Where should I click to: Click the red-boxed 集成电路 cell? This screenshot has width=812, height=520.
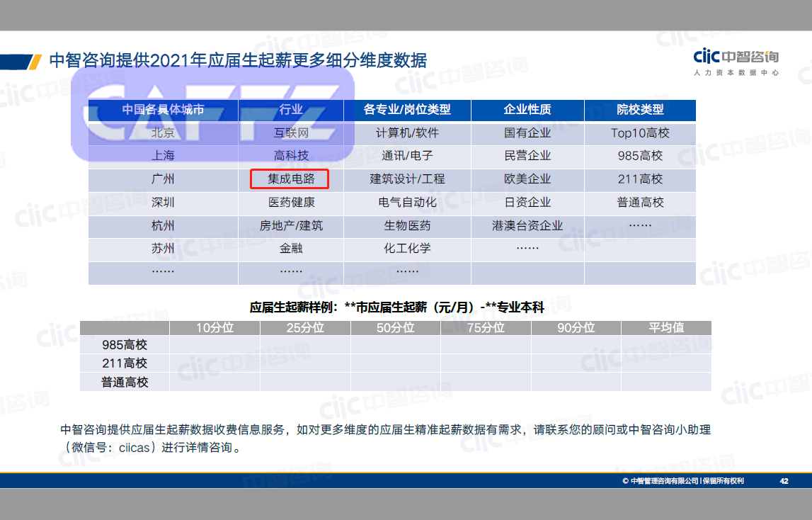[x=291, y=179]
